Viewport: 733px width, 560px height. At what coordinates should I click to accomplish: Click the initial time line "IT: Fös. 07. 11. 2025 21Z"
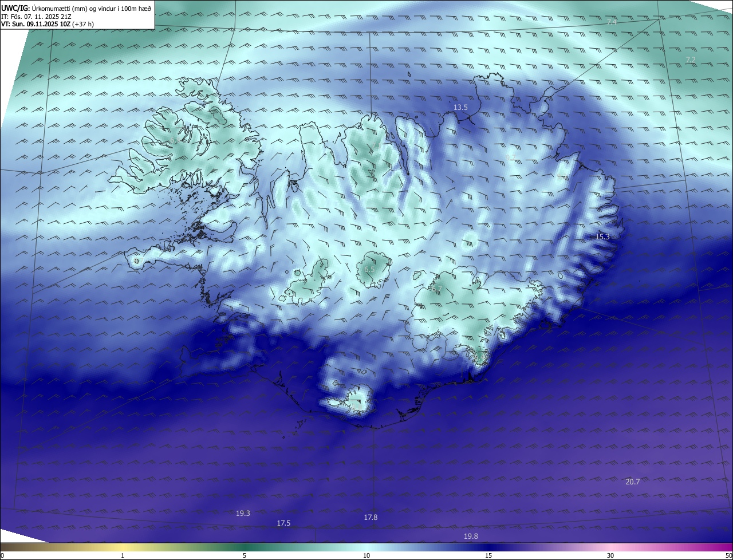[x=36, y=17]
